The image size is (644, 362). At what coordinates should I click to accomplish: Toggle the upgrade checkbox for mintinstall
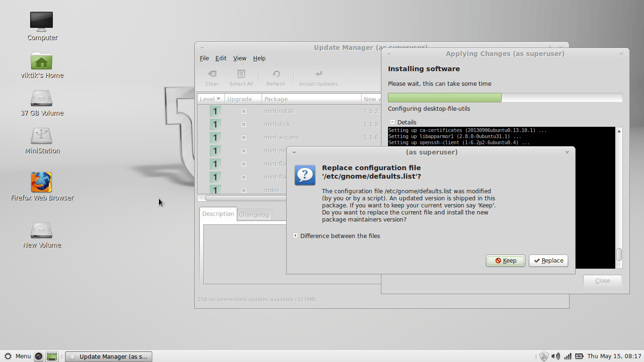click(x=244, y=111)
